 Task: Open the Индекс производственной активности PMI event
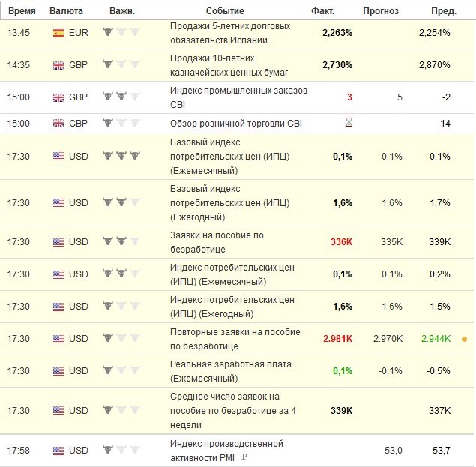pyautogui.click(x=226, y=451)
